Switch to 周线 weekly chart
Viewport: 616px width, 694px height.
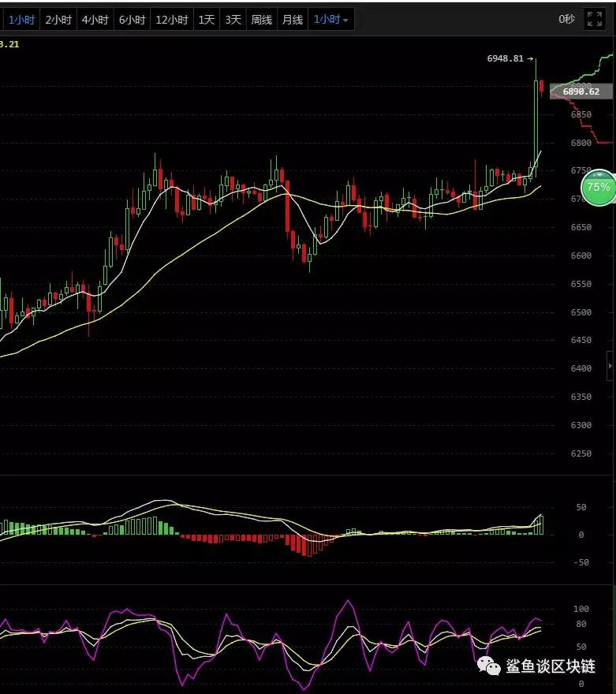pos(261,20)
